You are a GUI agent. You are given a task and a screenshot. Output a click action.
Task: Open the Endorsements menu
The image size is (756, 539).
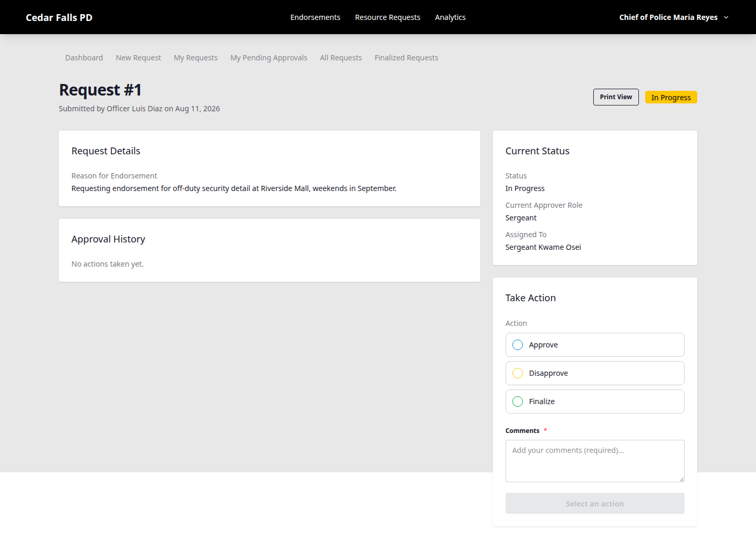point(315,17)
